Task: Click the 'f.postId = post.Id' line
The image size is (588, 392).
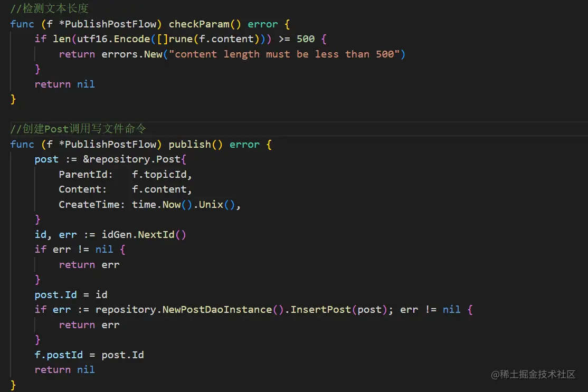Action: (x=89, y=355)
